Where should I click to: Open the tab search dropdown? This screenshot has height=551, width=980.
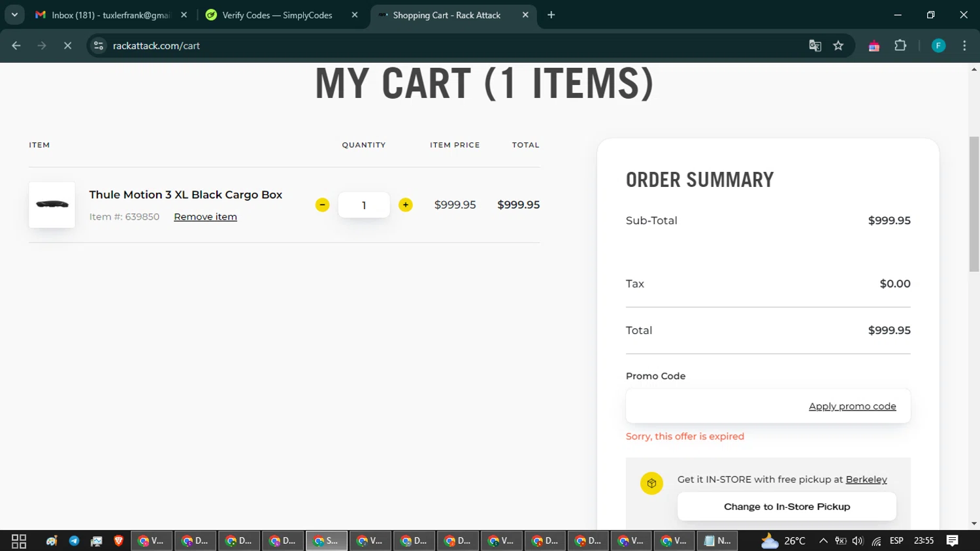pos(14,15)
